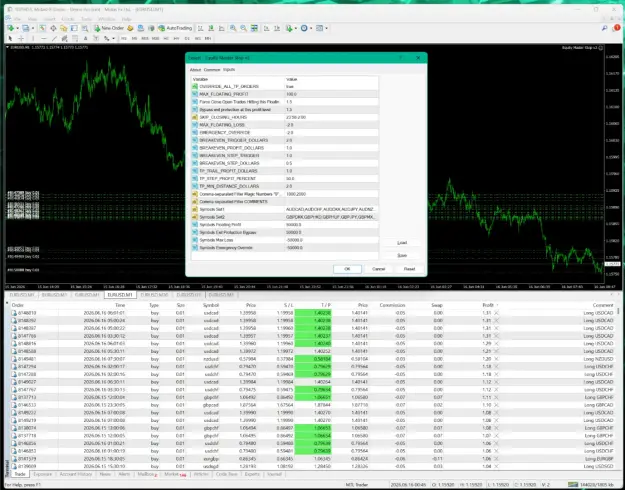Screen dimensions: 625x490
Task: Close the first usdcad order via X
Action: (496, 313)
